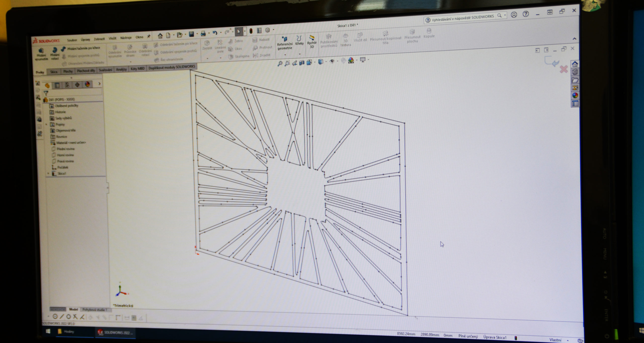Click the Rychlé 3D tool
Image resolution: width=644 pixels, height=343 pixels.
tap(312, 42)
